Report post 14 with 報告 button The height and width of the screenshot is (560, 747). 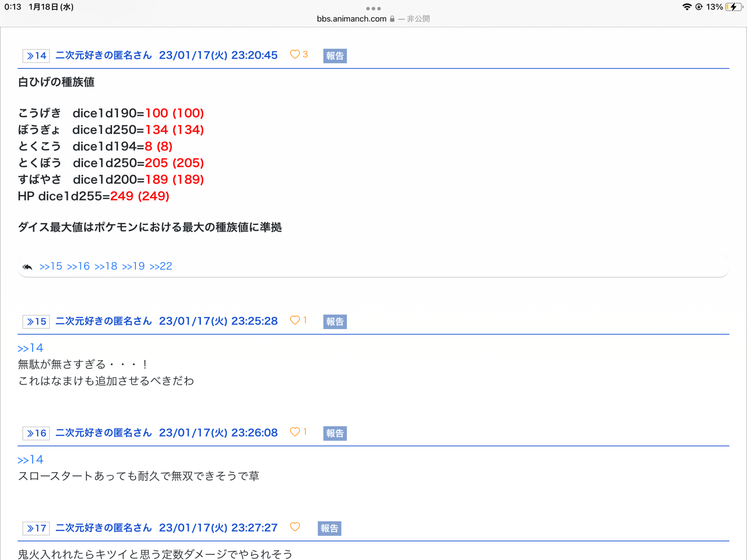pos(335,56)
